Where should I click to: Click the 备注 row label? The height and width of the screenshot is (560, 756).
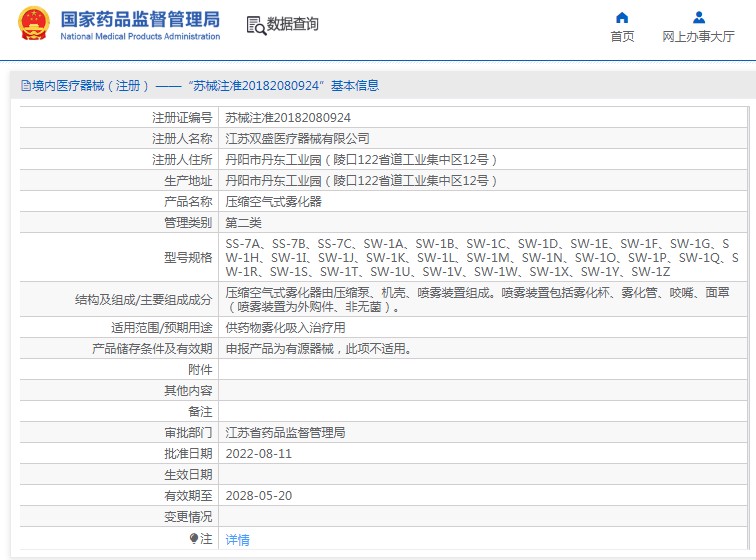200,412
